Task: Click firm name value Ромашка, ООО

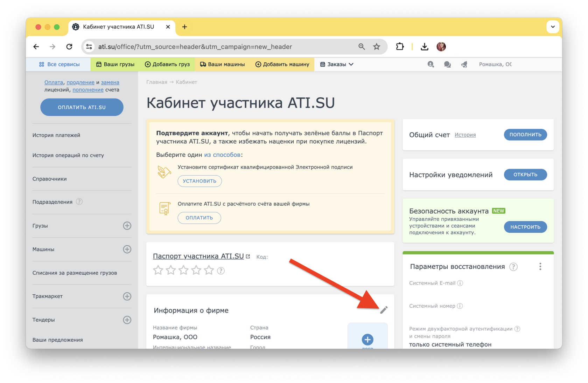Action: (175, 337)
